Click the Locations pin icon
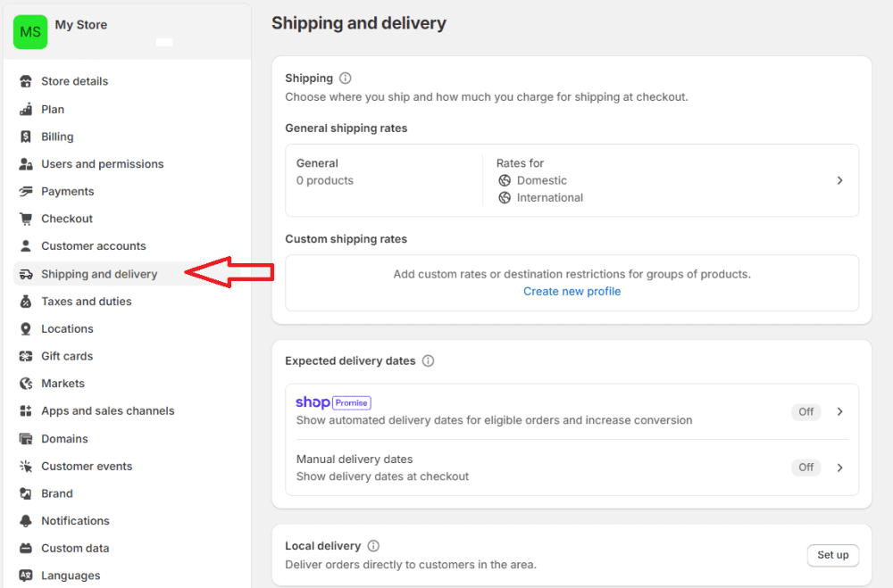 pos(25,328)
